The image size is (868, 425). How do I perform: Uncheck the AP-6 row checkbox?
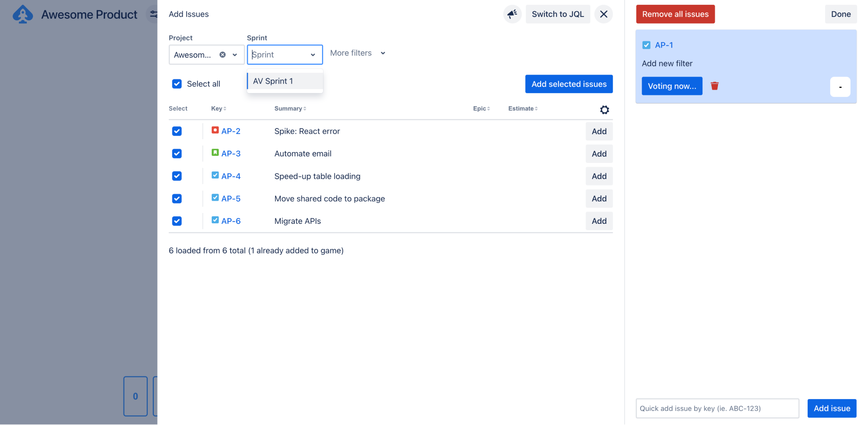click(x=177, y=221)
